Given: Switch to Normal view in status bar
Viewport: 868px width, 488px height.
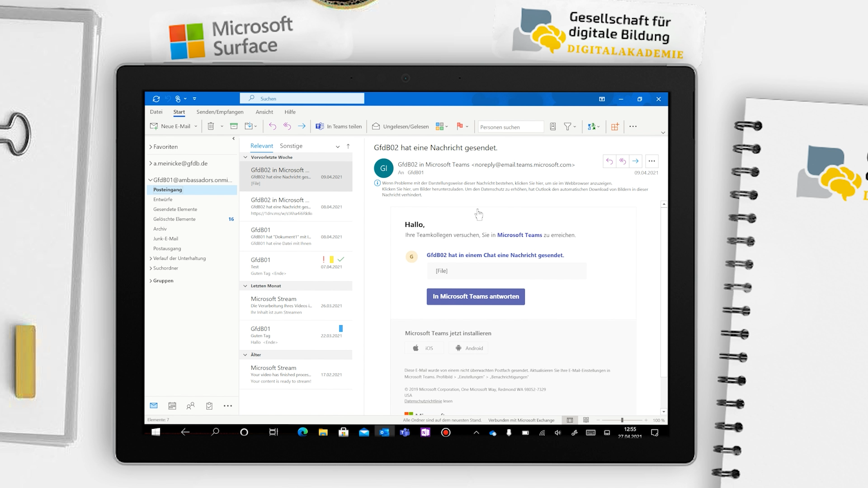Looking at the screenshot, I should click(570, 420).
